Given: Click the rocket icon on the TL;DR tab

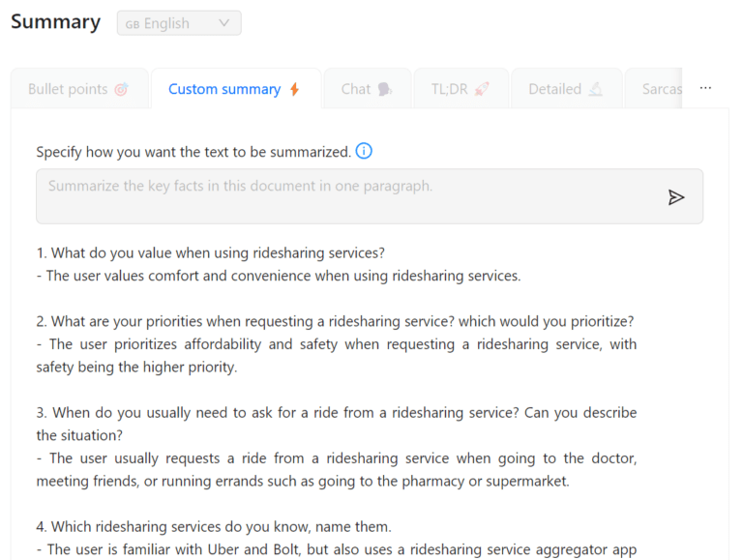Looking at the screenshot, I should point(482,89).
